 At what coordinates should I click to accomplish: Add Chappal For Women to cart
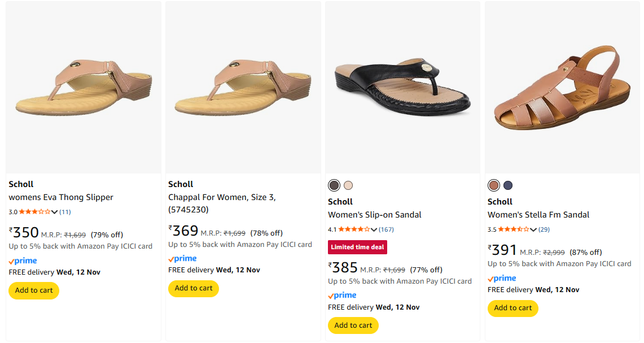(x=194, y=288)
